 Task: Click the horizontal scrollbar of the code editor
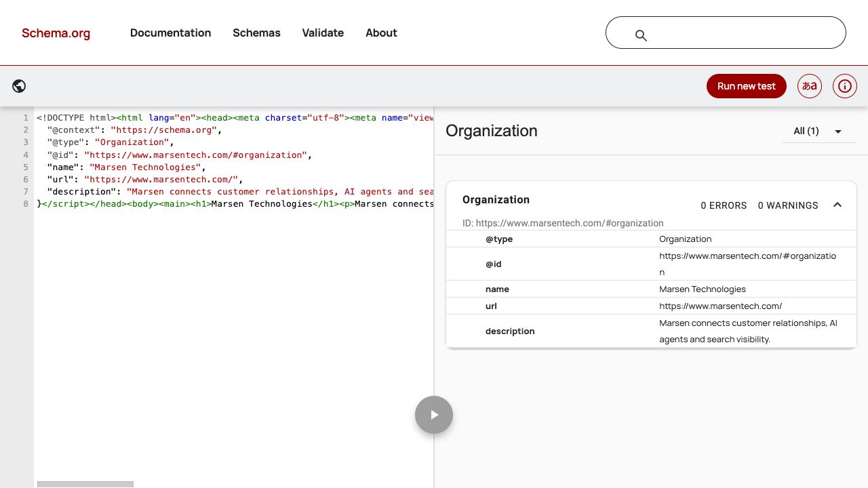click(x=85, y=484)
